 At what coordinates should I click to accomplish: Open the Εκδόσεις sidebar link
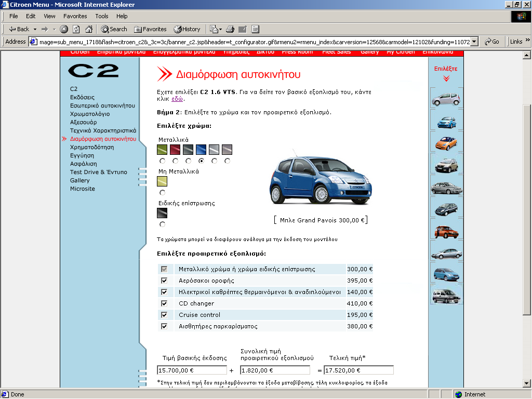82,97
